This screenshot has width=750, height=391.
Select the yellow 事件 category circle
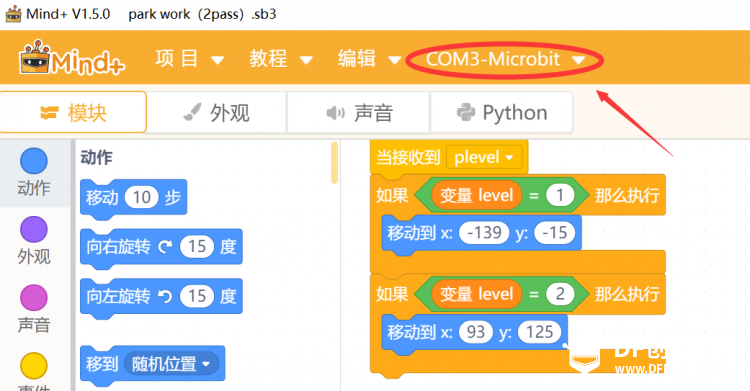point(33,366)
